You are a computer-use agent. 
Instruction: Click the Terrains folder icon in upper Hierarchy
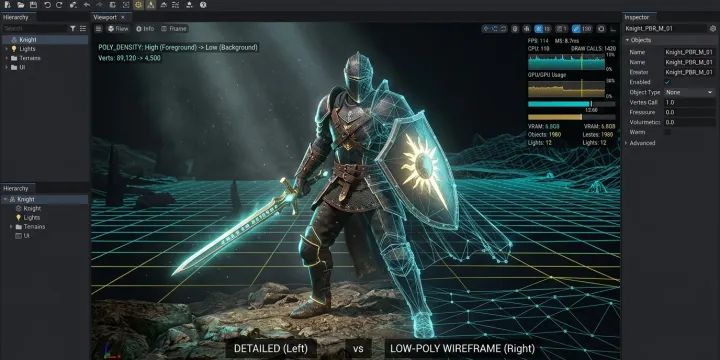click(14, 58)
